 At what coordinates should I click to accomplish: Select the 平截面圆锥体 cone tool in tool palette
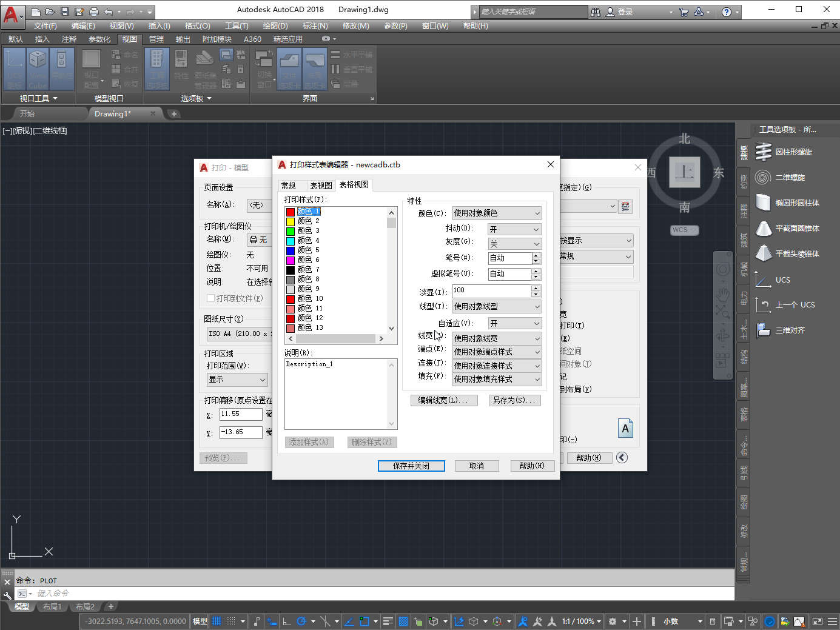(x=787, y=229)
